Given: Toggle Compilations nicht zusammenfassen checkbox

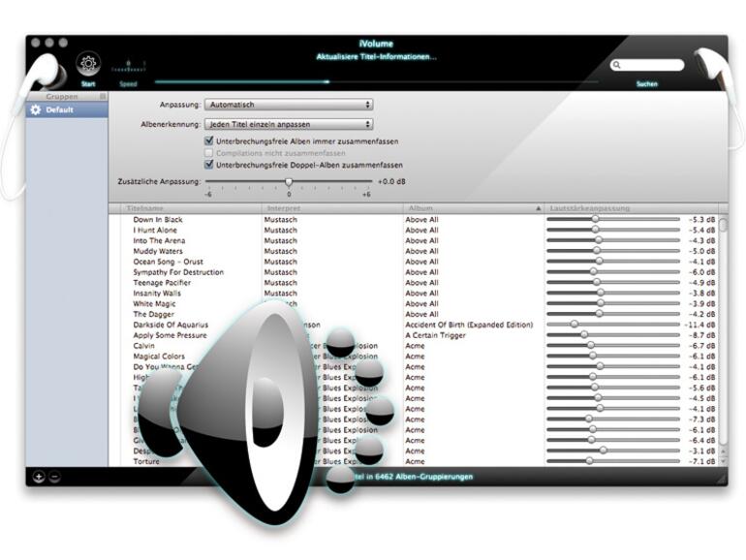Looking at the screenshot, I should 208,153.
